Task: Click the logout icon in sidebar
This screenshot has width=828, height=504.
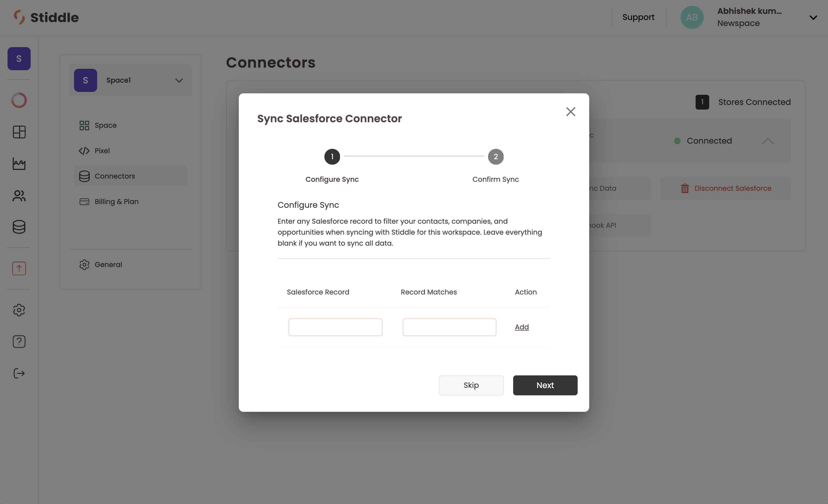Action: coord(19,373)
